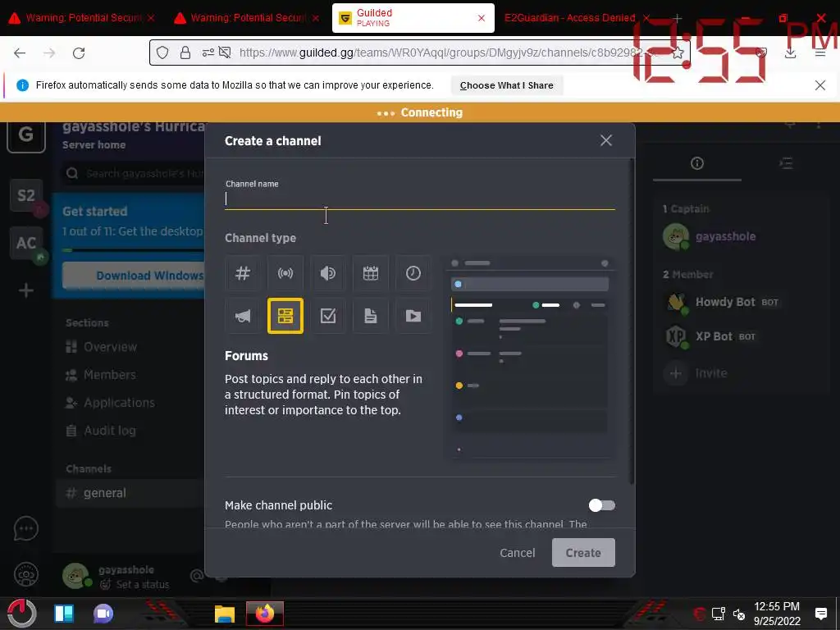Switch to the Guilded browser tab

(x=413, y=18)
